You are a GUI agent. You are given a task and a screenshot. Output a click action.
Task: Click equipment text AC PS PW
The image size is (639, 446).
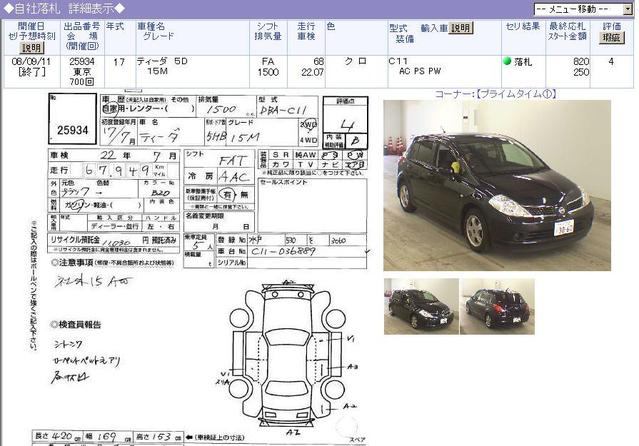[420, 71]
